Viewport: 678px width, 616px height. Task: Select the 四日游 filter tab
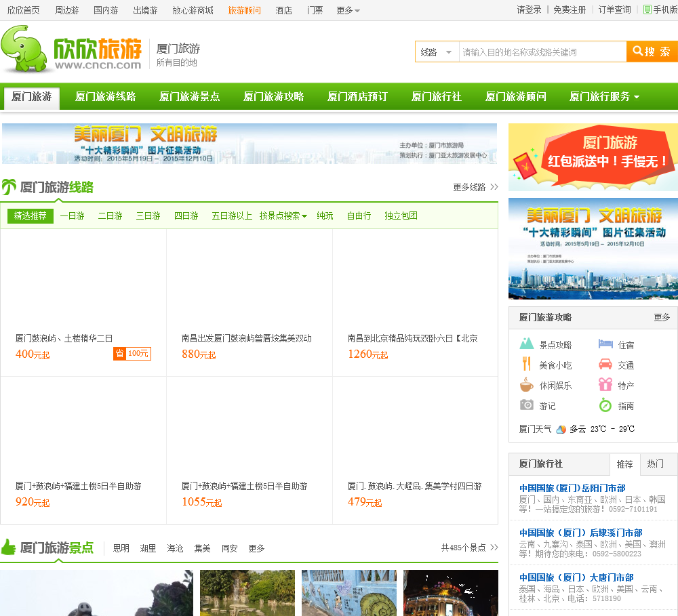pos(186,215)
